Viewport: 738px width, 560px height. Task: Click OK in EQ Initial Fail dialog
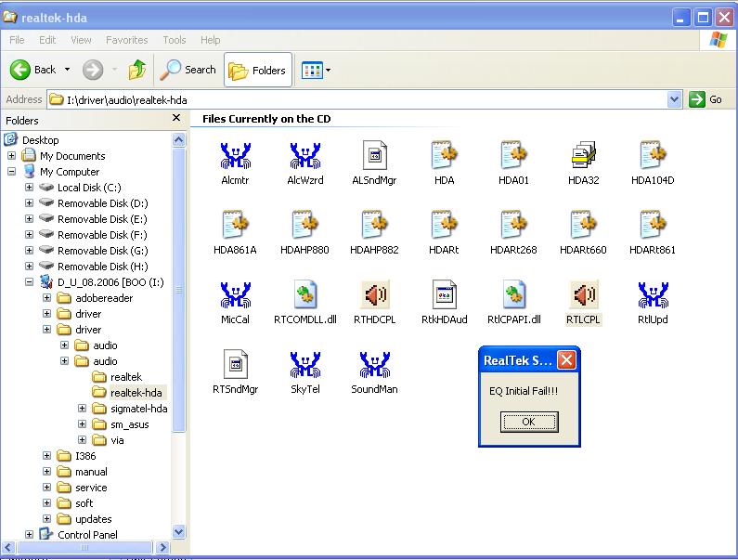click(529, 422)
